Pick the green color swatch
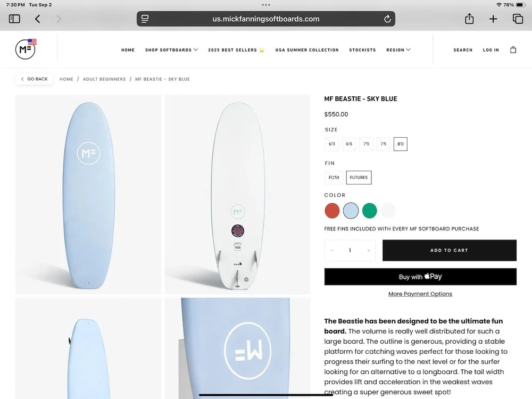Viewport: 532px width, 399px height. pyautogui.click(x=370, y=211)
